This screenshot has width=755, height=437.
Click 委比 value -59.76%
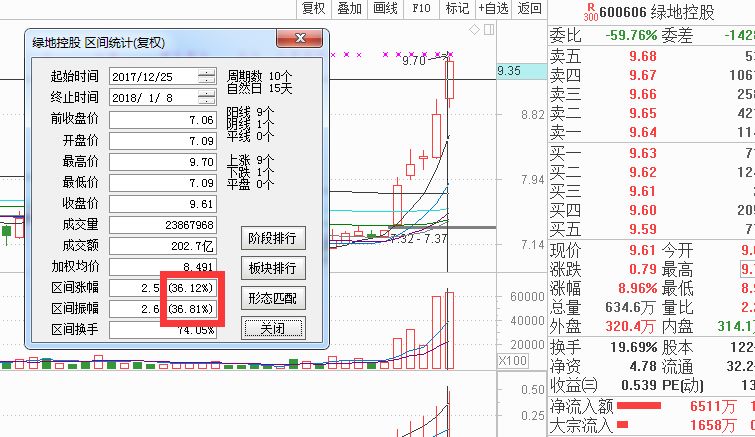(631, 35)
